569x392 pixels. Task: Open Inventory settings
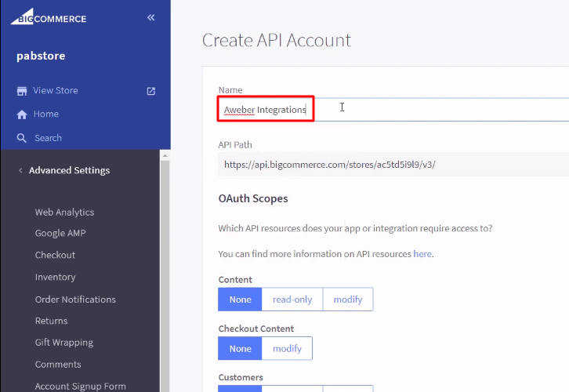pyautogui.click(x=55, y=277)
